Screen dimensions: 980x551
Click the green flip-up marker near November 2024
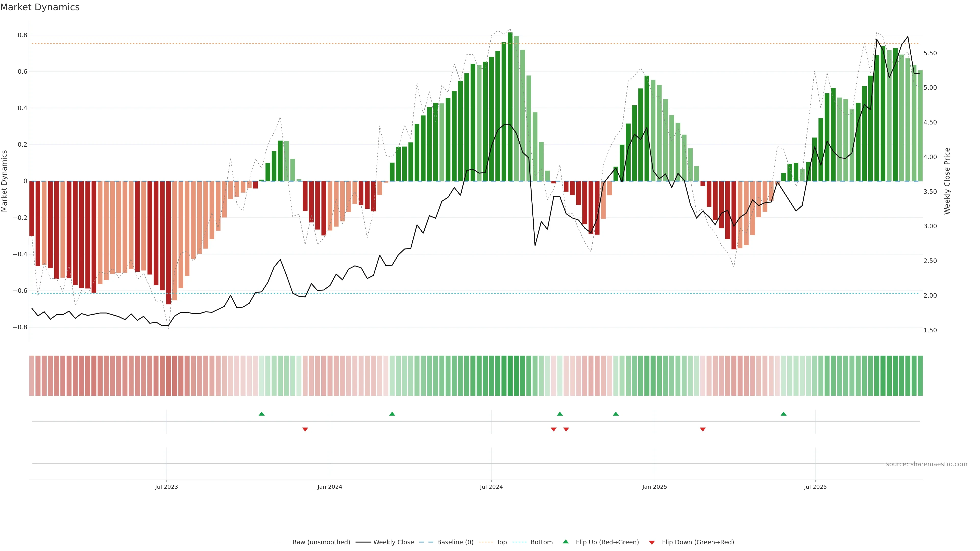coord(616,414)
